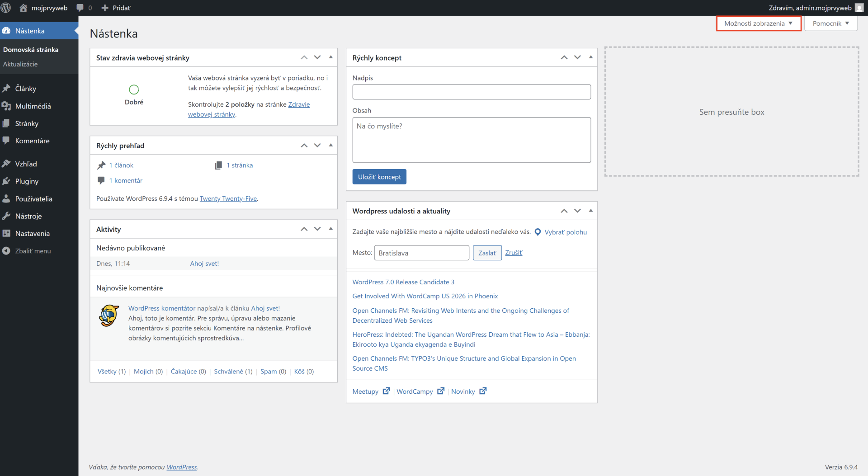
Task: Toggle Rýchly prehľad panel
Action: [x=331, y=146]
